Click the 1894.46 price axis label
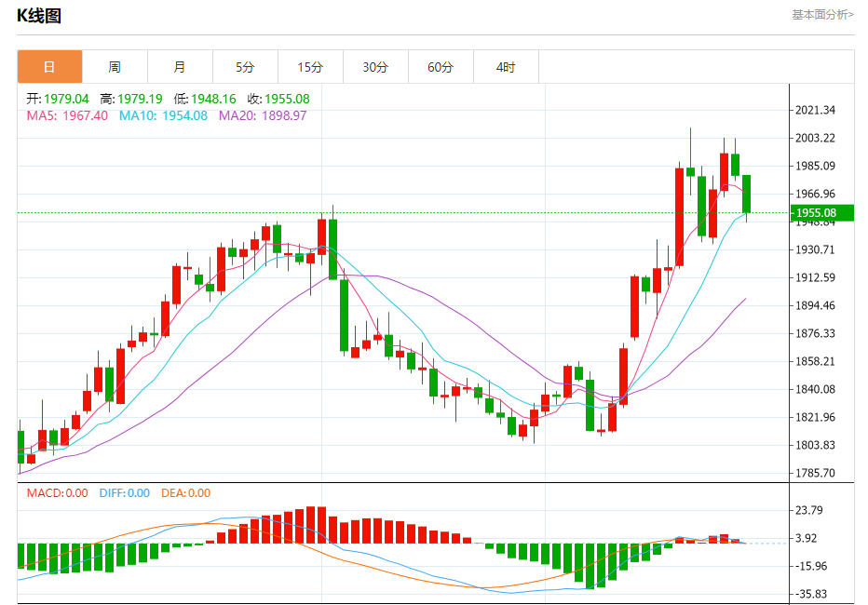The image size is (868, 605). (815, 305)
